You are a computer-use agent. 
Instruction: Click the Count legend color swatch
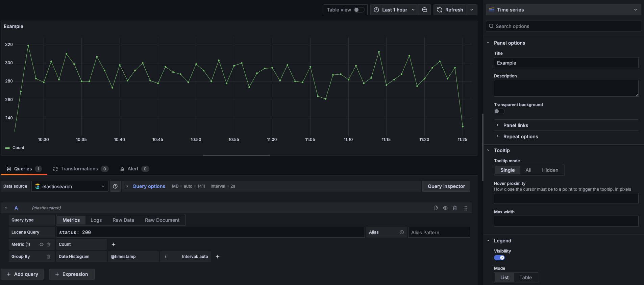tap(7, 148)
